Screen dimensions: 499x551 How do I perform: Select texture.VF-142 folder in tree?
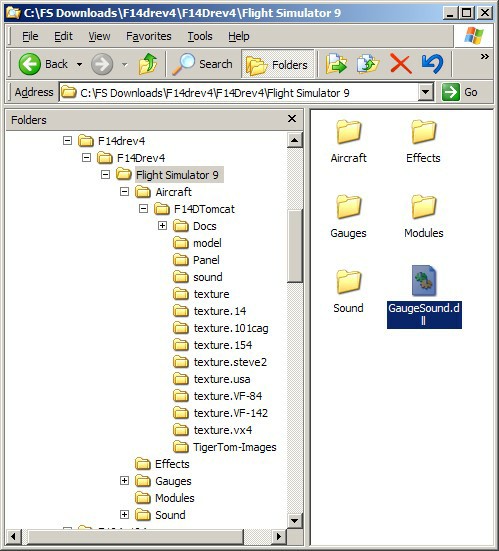pos(221,413)
